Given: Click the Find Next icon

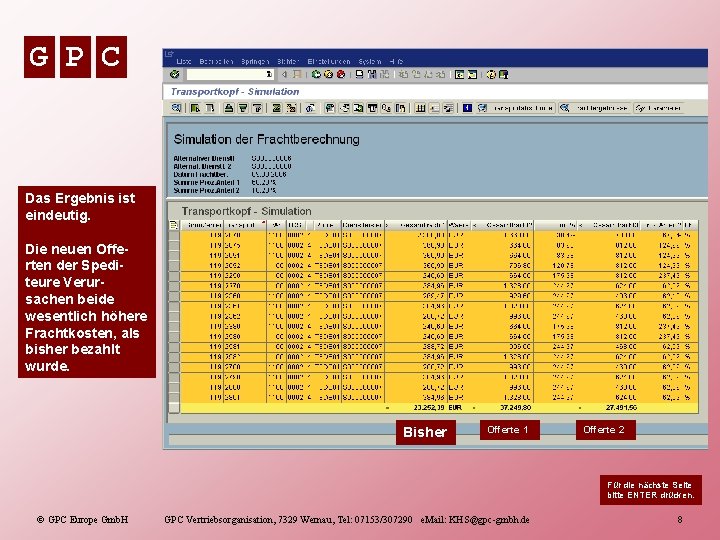Looking at the screenshot, I should [384, 74].
